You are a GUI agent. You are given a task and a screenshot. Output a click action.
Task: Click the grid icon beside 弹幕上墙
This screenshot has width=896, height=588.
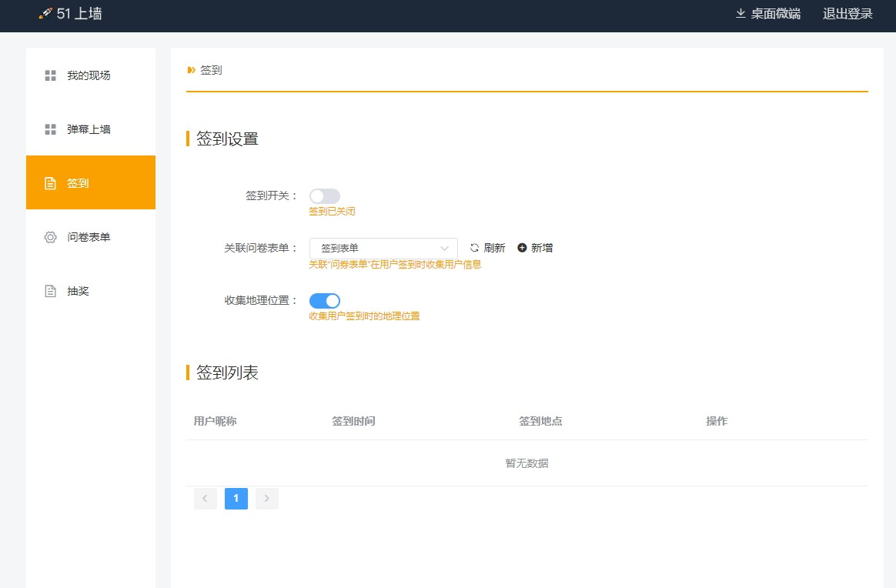(50, 129)
